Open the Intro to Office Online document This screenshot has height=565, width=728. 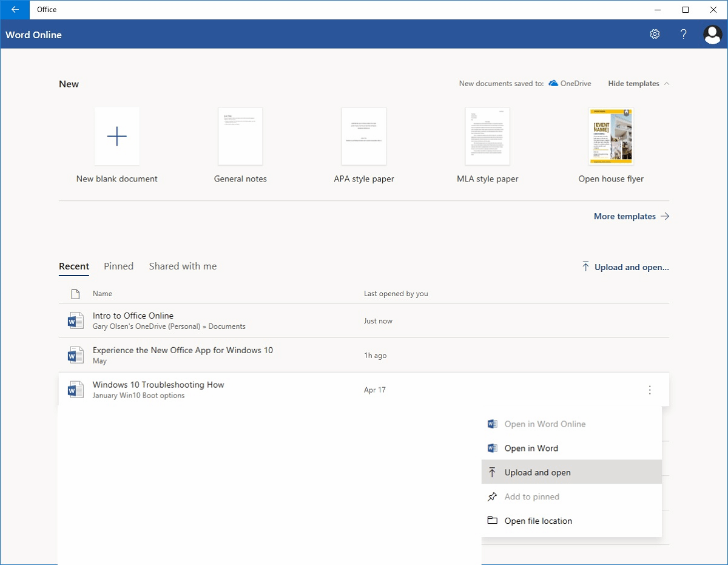(133, 316)
